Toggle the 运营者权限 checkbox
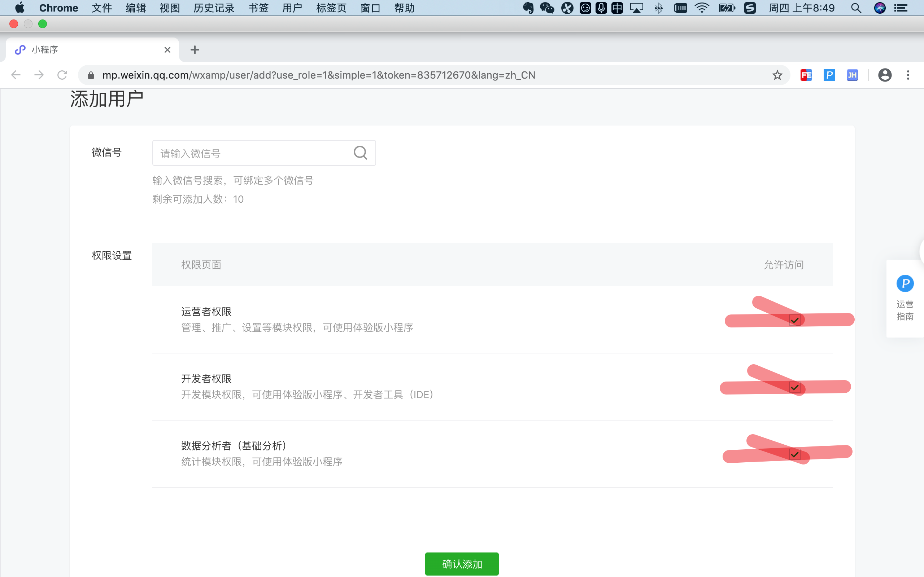The image size is (924, 577). point(794,321)
